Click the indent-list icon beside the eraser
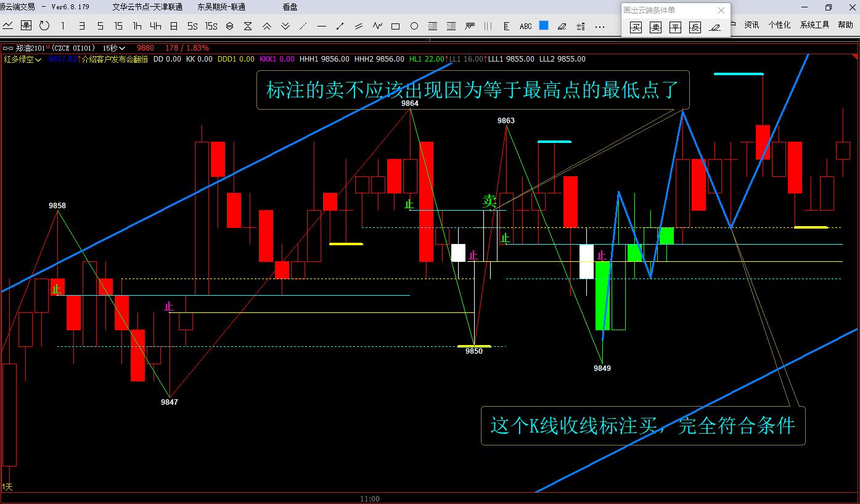Viewport: 860px width, 504px height. 581,26
